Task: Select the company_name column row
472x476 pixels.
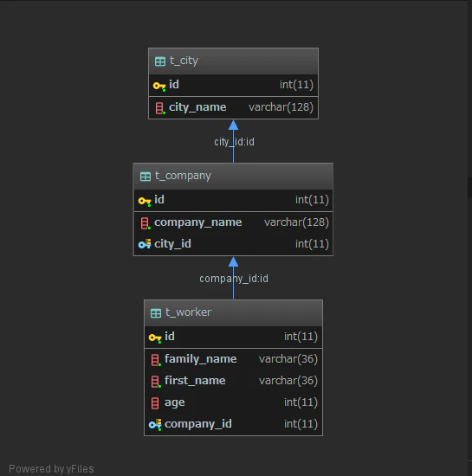Action: coord(233,222)
